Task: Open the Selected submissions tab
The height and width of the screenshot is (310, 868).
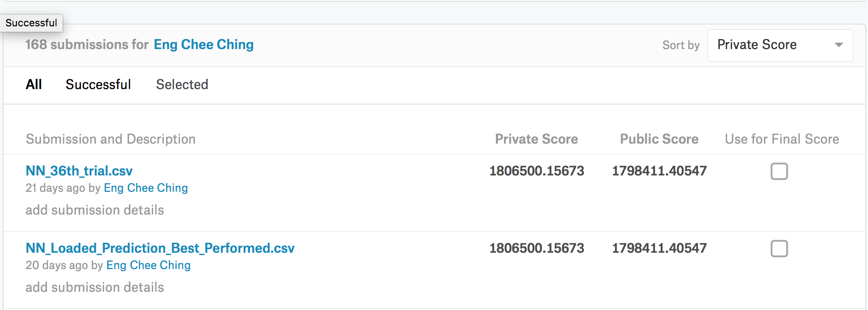Action: tap(182, 85)
